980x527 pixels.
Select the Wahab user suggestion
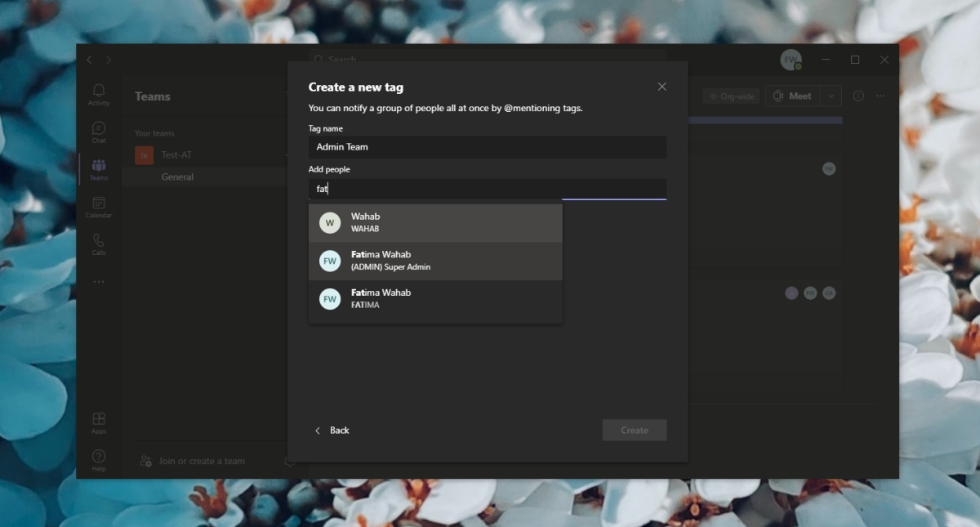tap(435, 222)
